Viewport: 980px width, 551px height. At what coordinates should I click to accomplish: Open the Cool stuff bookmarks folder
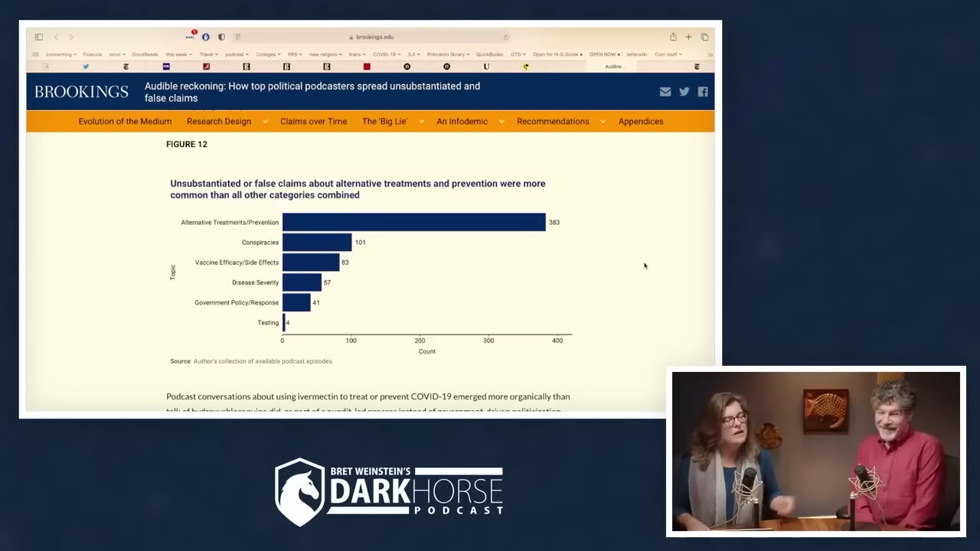668,54
